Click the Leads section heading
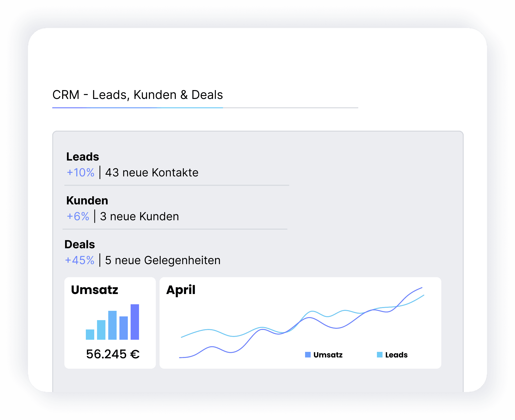The width and height of the screenshot is (515, 420). click(82, 157)
